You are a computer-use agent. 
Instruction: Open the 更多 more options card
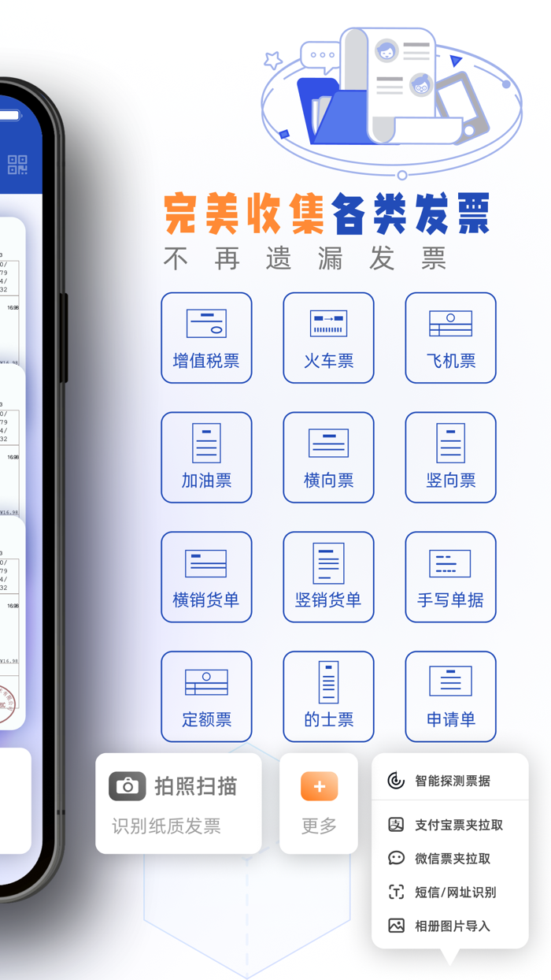pyautogui.click(x=319, y=804)
